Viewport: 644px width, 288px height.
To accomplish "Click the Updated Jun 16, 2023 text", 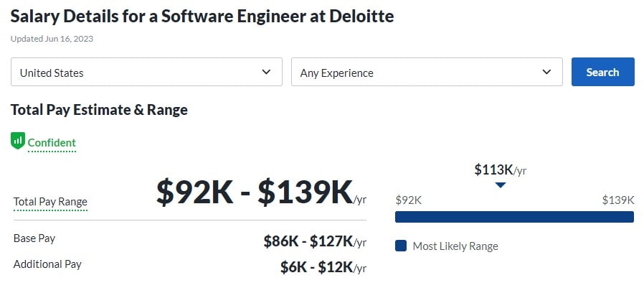I will [x=52, y=39].
